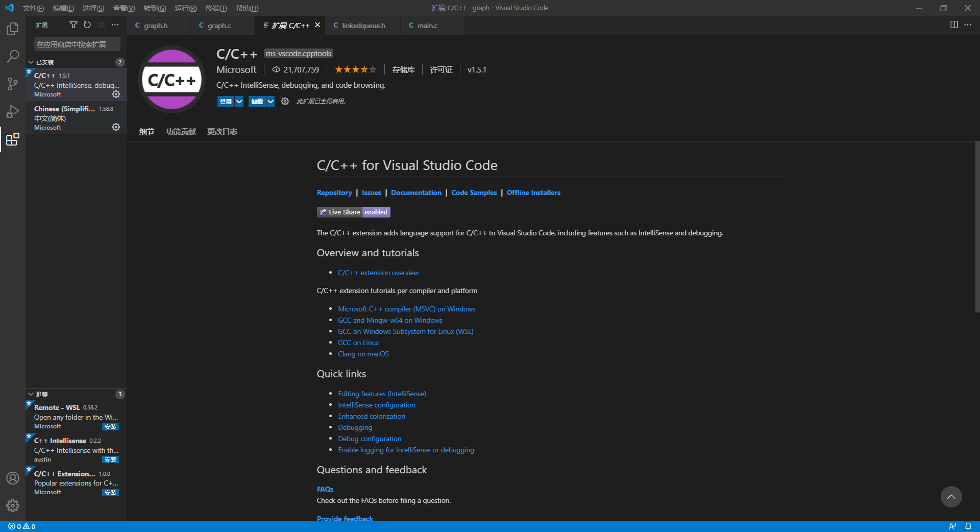Image resolution: width=980 pixels, height=532 pixels.
Task: Open the Edit menu
Action: coord(63,8)
